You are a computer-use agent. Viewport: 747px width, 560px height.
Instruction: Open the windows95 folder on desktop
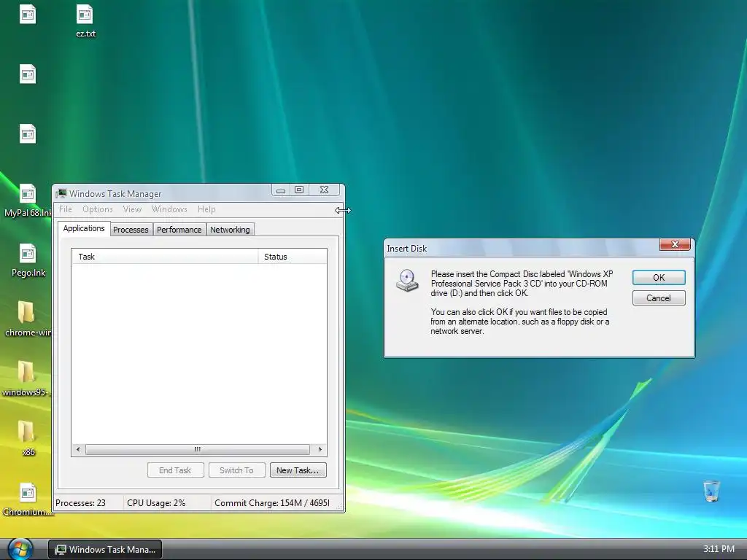tap(26, 378)
